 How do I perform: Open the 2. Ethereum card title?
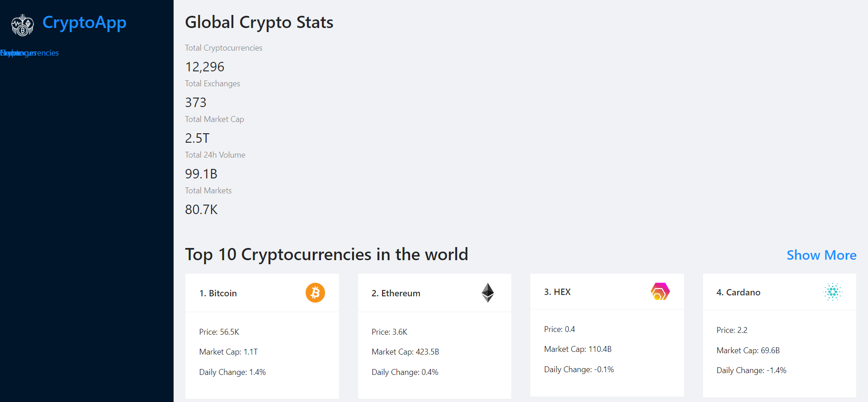pos(396,293)
